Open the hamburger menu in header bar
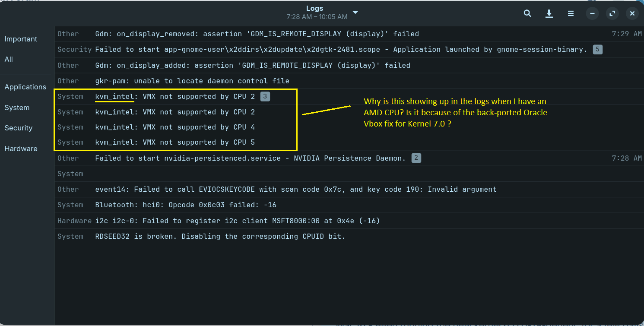644x326 pixels. [571, 13]
